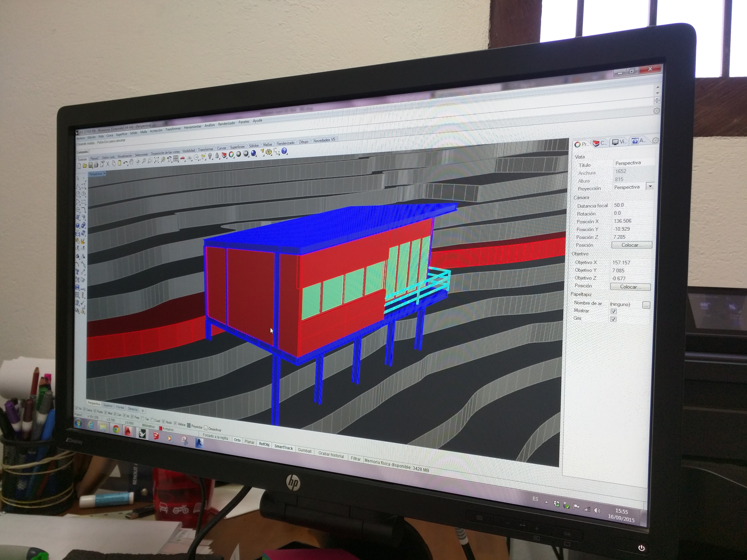Open panel options gear icon
The height and width of the screenshot is (560, 747).
[655, 141]
